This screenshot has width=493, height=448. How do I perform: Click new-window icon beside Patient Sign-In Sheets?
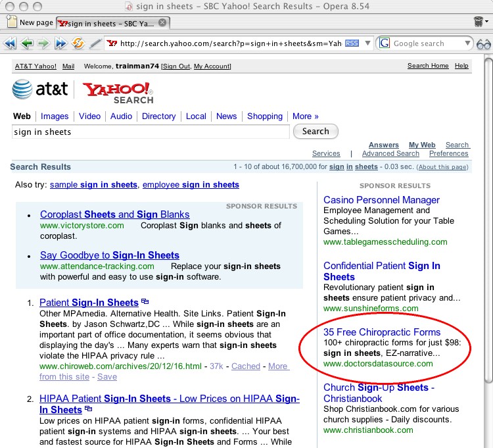[x=145, y=301]
